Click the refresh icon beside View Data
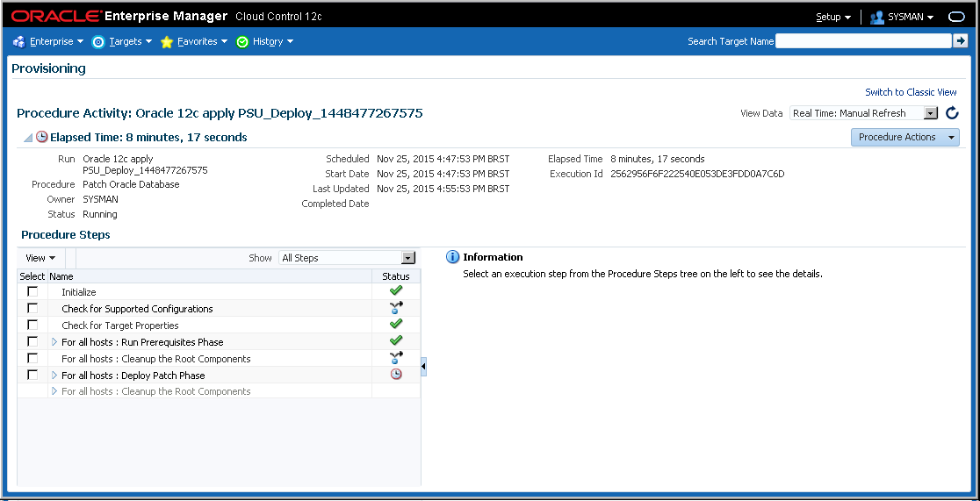This screenshot has width=980, height=501. coord(951,113)
